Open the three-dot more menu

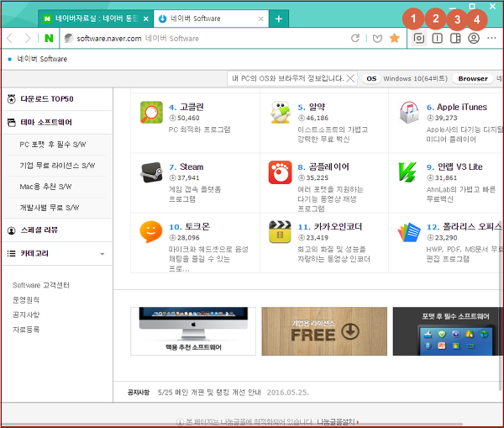[491, 38]
